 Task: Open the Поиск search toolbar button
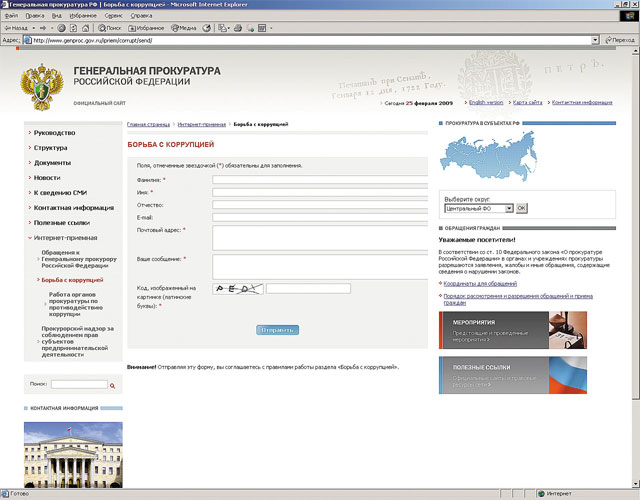(x=110, y=28)
